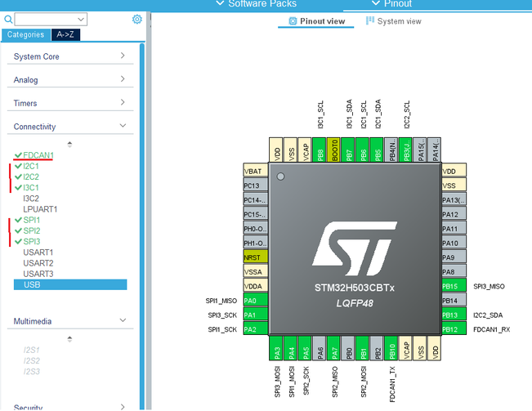This screenshot has width=532, height=411.
Task: Click the sort arrow under Multimedia
Action: point(69,339)
